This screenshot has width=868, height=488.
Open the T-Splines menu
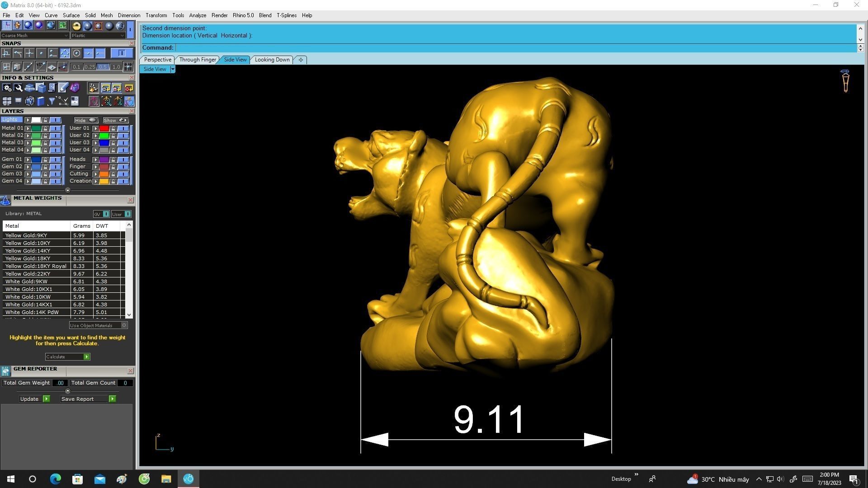click(x=287, y=15)
